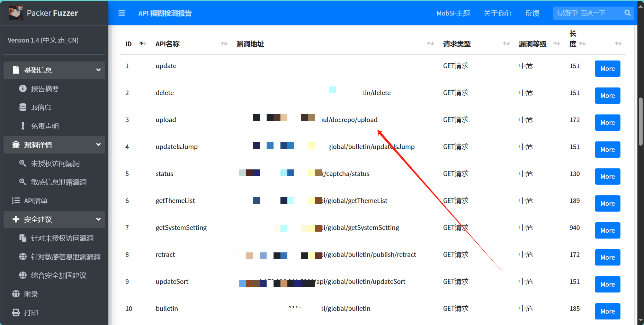Click the 安全建议 plus icon
644x325 pixels.
click(x=16, y=219)
